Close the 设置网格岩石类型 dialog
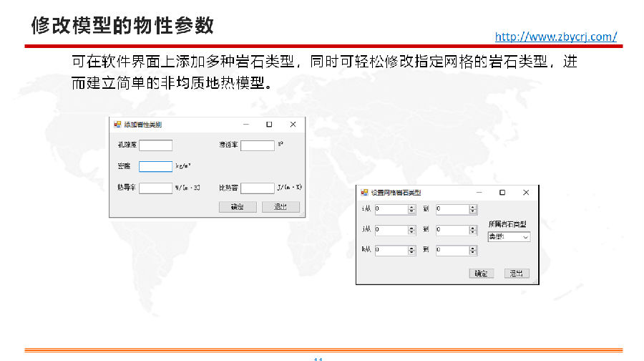Viewport: 644px width, 361px height. pos(526,193)
